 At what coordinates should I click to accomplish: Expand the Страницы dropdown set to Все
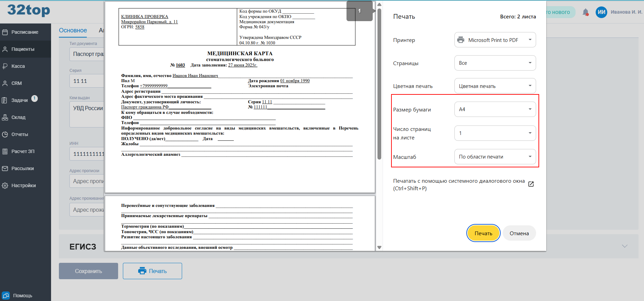(x=495, y=63)
